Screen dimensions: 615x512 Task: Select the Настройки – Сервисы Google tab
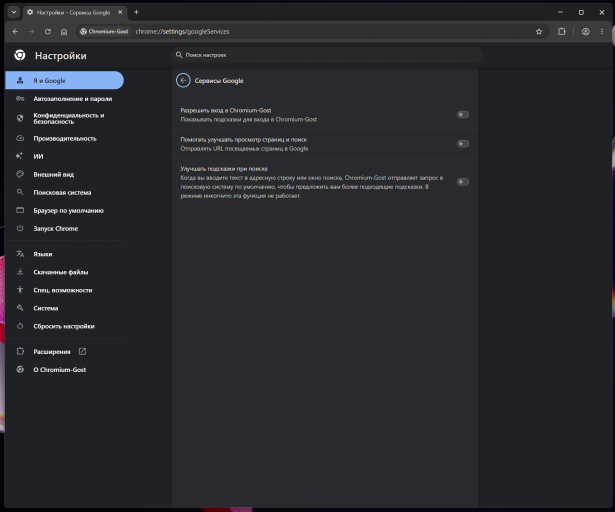pyautogui.click(x=73, y=12)
